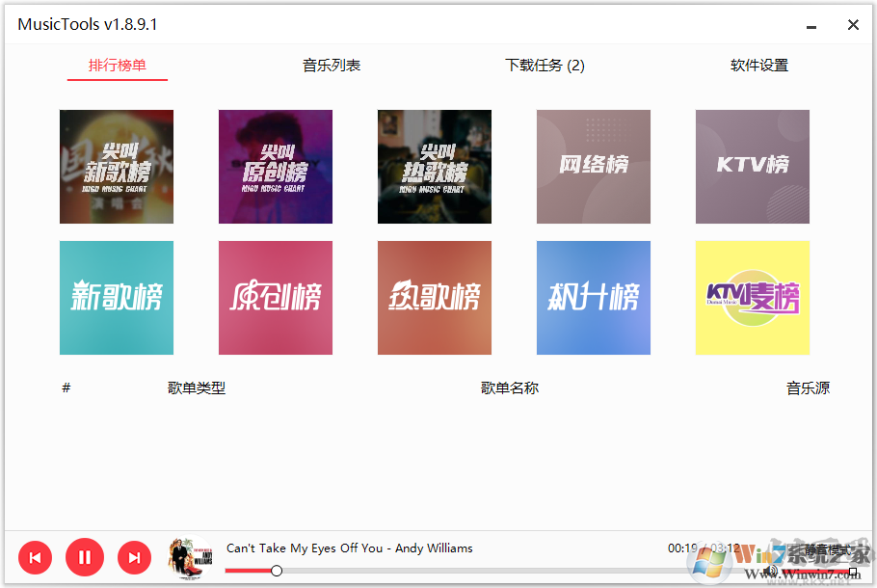Click the speaker volume icon
877x588 pixels.
click(771, 569)
